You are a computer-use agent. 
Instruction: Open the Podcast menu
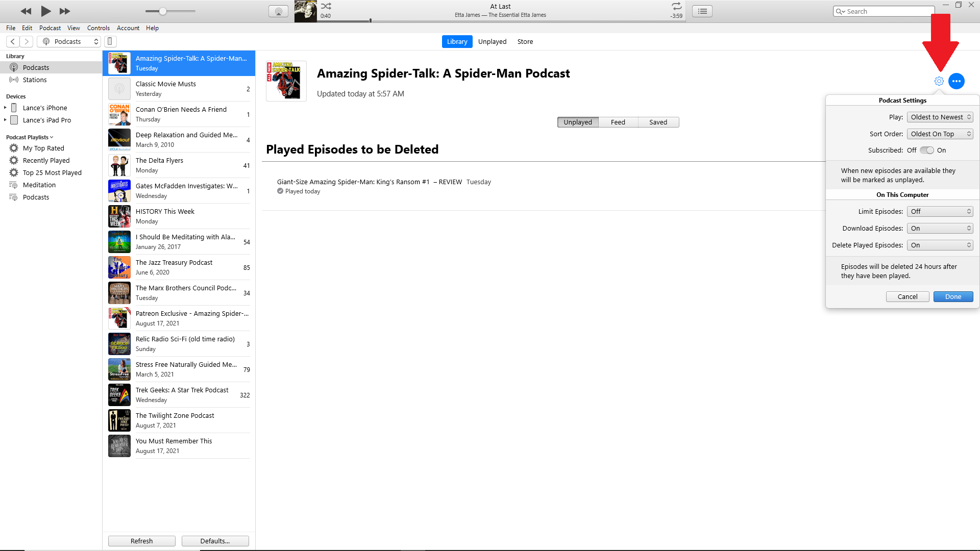[50, 28]
